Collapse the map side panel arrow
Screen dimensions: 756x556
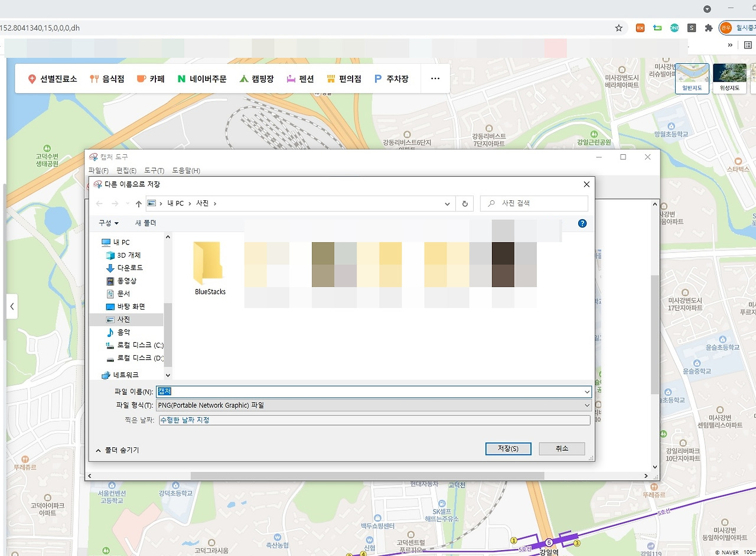click(x=12, y=307)
